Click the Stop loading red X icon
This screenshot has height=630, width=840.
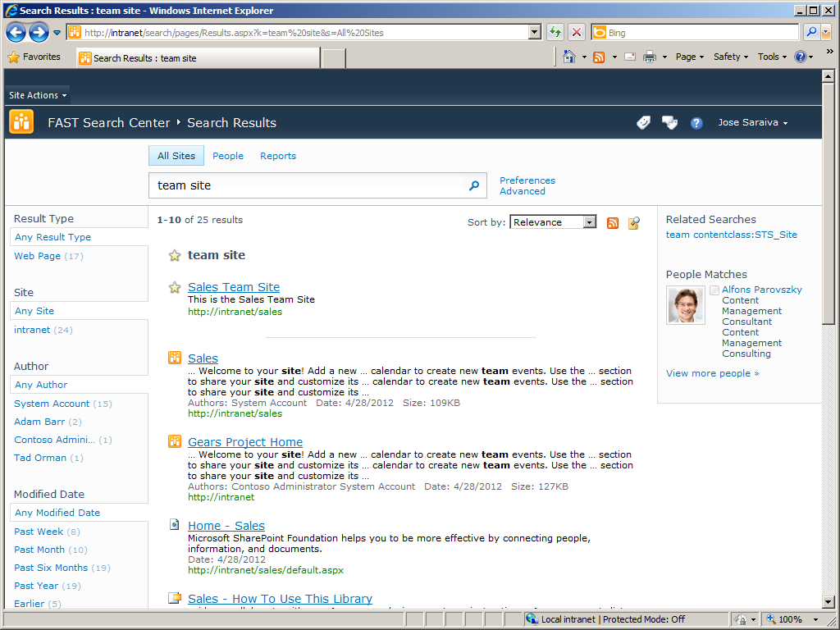pos(577,33)
